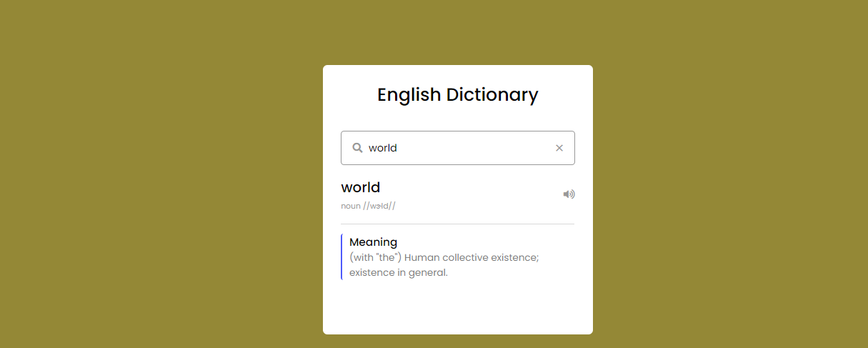
Task: Click empty white space below the definition
Action: 457,307
